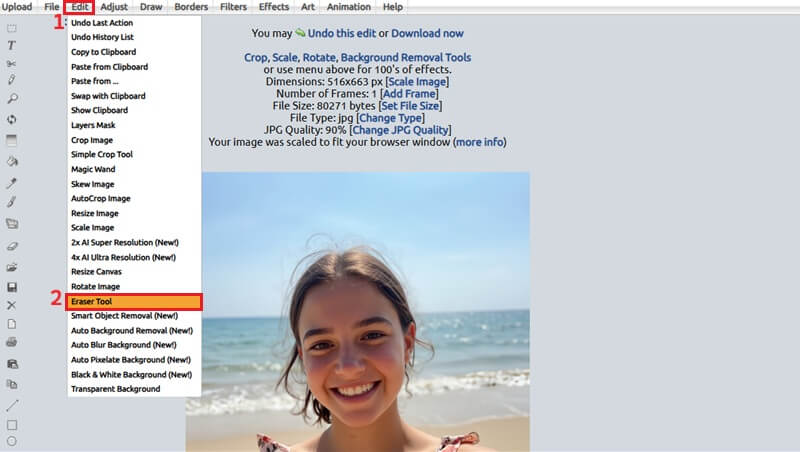Click the beach portrait image preview
The image size is (800, 452).
coord(358,312)
